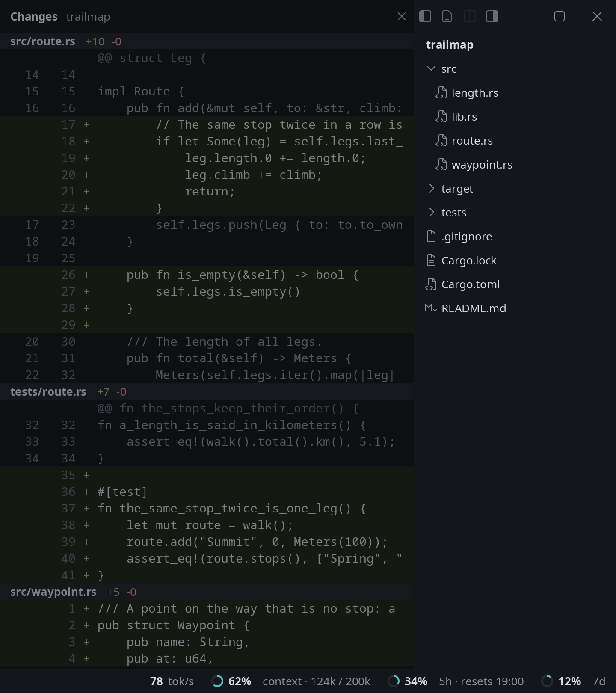
Task: Click the 78 tok/s status entry
Action: [x=172, y=681]
